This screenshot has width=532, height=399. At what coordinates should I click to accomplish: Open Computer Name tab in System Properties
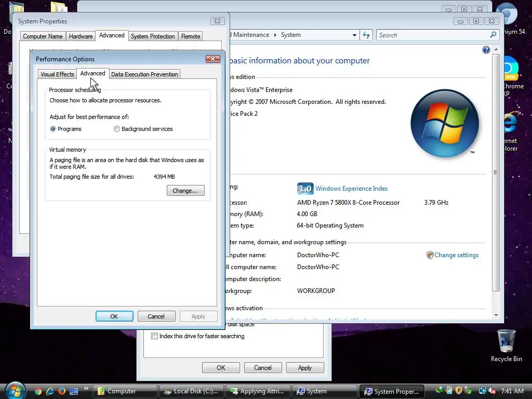(x=43, y=36)
